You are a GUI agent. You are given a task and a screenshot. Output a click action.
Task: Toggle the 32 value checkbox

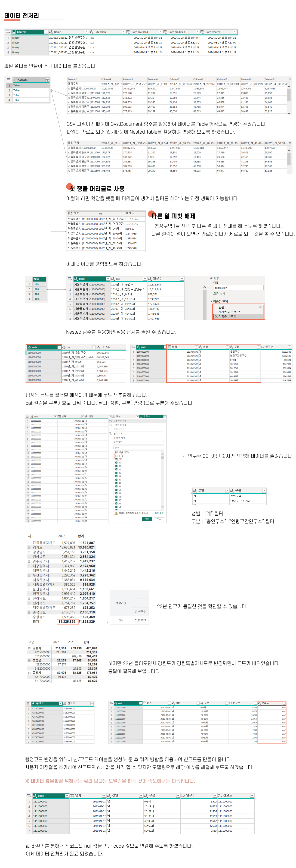click(116, 469)
